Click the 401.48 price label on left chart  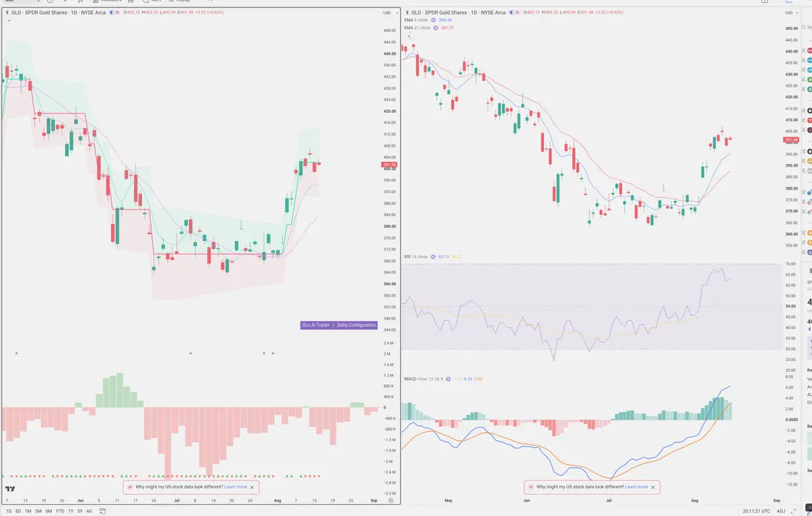pos(389,165)
